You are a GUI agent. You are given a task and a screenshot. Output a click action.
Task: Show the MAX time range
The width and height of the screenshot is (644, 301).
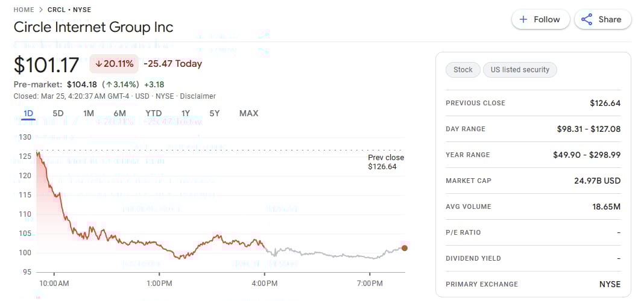(248, 113)
